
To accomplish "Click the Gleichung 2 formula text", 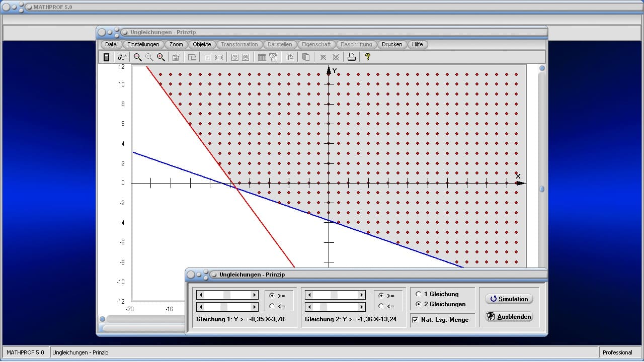I will coord(350,319).
